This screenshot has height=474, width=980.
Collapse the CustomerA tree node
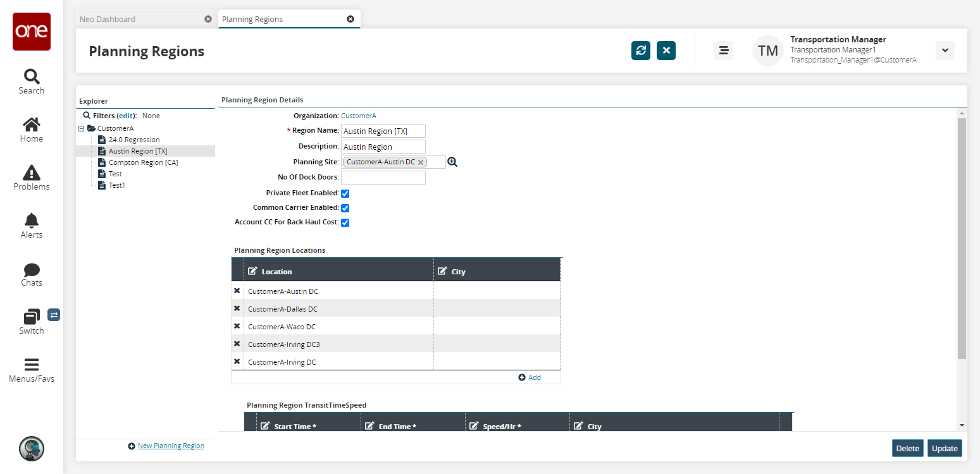[82, 128]
